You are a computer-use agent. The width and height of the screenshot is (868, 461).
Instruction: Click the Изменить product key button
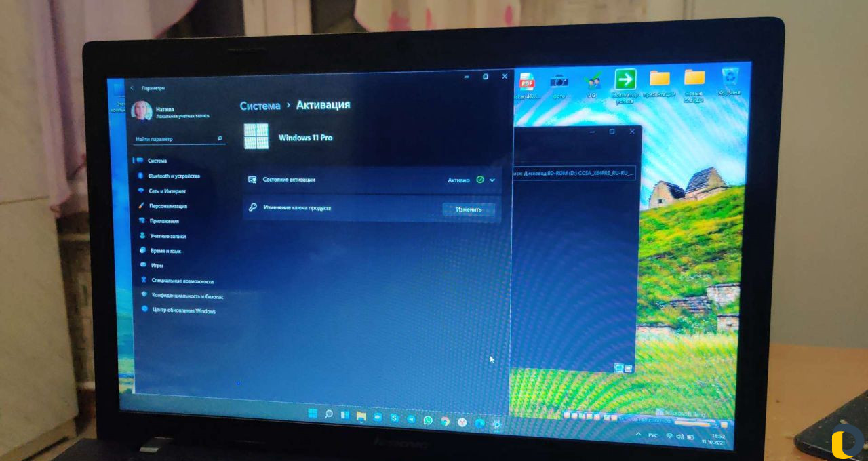coord(469,209)
